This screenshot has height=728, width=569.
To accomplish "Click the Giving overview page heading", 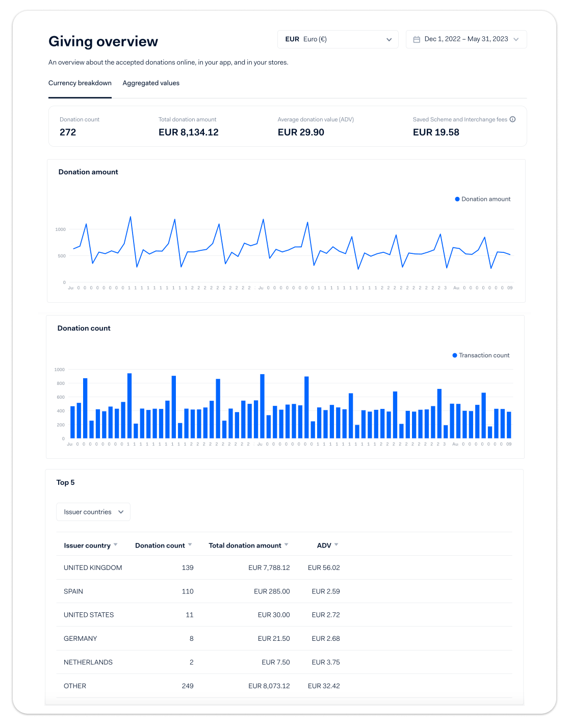I will tap(104, 41).
